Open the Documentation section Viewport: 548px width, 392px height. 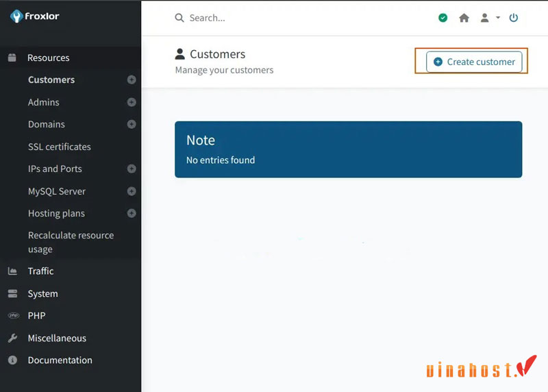pos(60,360)
